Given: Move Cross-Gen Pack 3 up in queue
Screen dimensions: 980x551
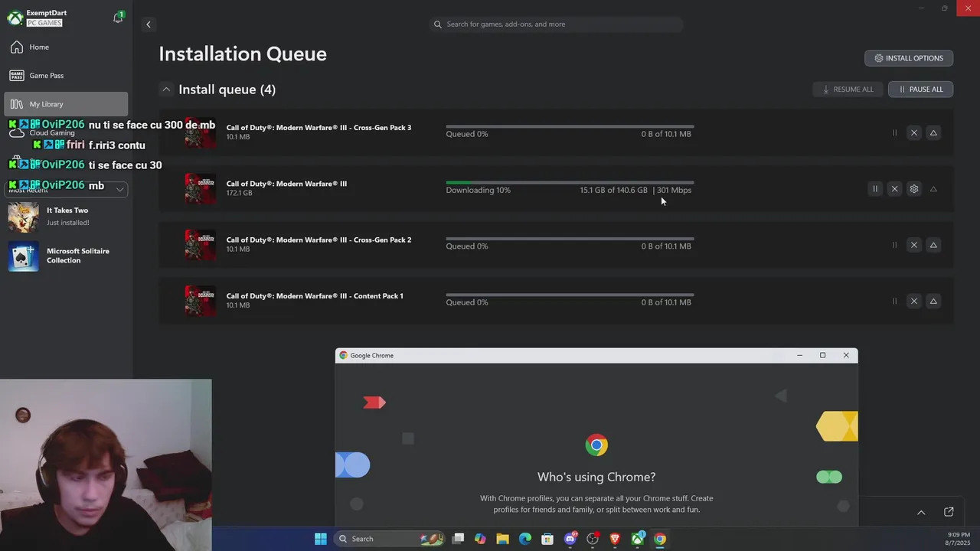Looking at the screenshot, I should 933,133.
